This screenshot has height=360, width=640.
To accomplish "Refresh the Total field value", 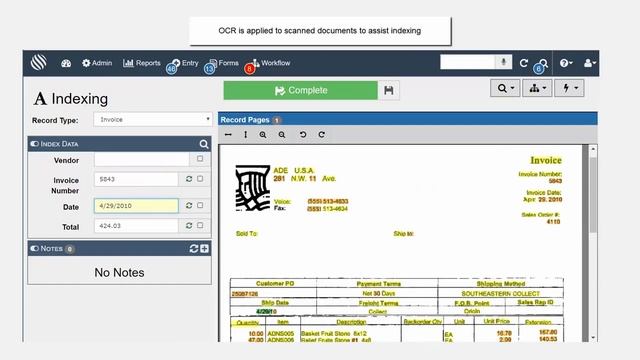I will coord(189,225).
